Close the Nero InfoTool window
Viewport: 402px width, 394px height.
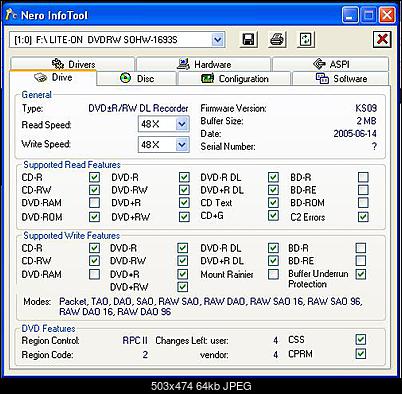pyautogui.click(x=387, y=15)
